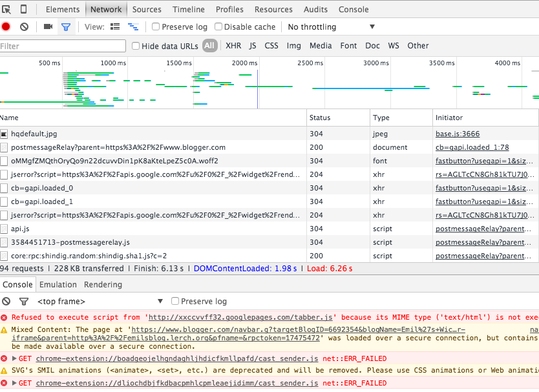Expand the first GET cast_sender.js error
The height and width of the screenshot is (392, 539).
coord(15,358)
